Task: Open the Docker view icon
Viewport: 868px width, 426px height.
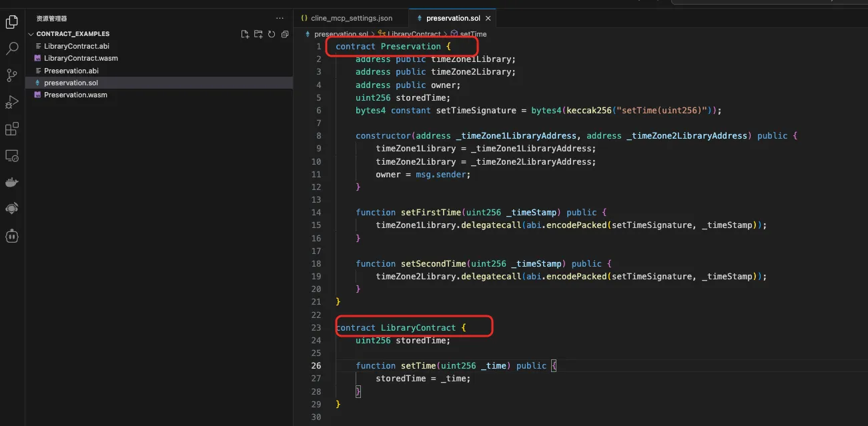Action: (x=11, y=182)
